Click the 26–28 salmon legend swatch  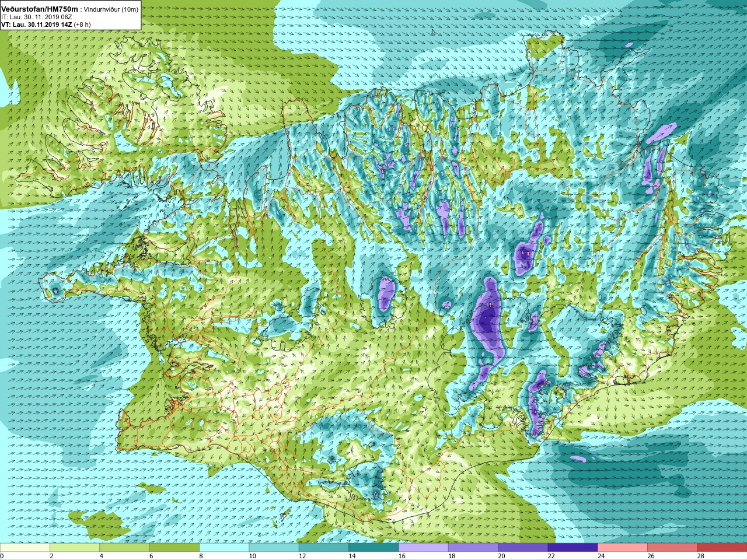point(672,548)
